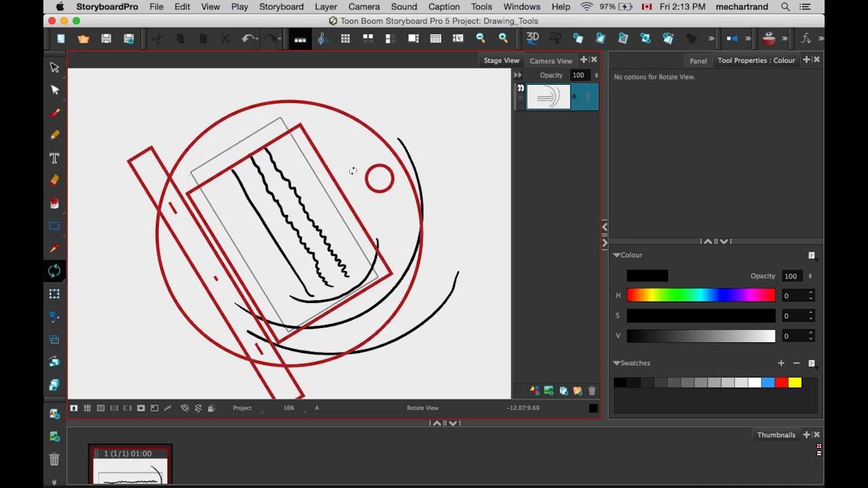Click the New Project icon
The height and width of the screenshot is (488, 868).
tap(60, 39)
